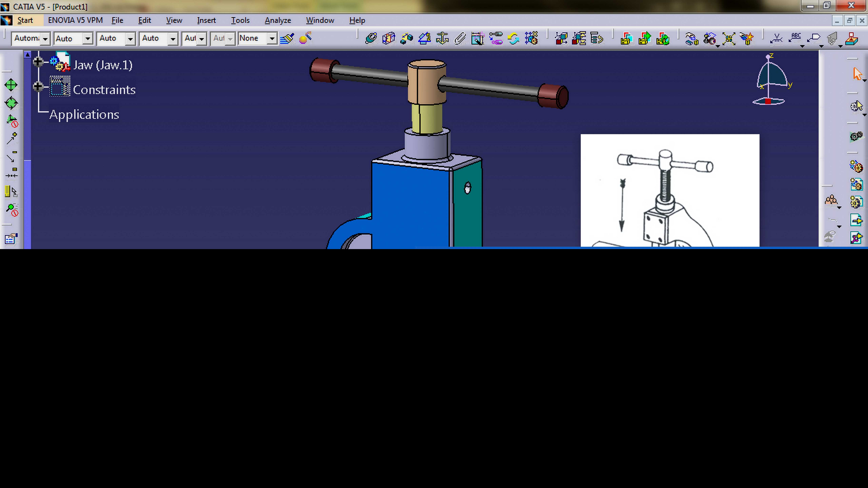The image size is (868, 488).
Task: Click the expand-to-corners four-arrow icon
Action: pyautogui.click(x=728, y=38)
